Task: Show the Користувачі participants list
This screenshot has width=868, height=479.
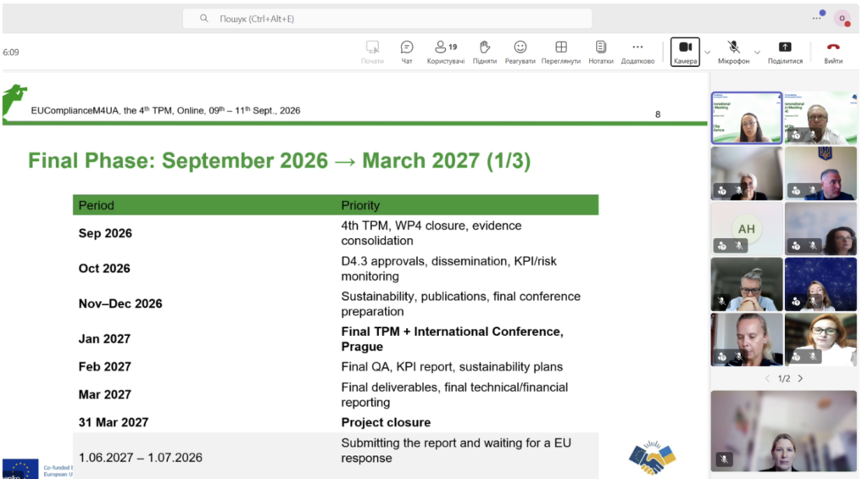Action: pyautogui.click(x=446, y=52)
